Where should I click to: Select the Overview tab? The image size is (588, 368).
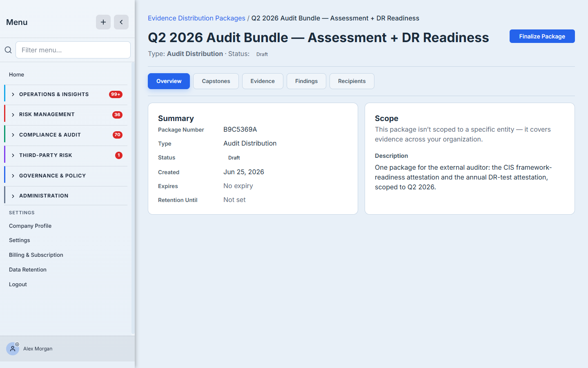click(x=169, y=81)
